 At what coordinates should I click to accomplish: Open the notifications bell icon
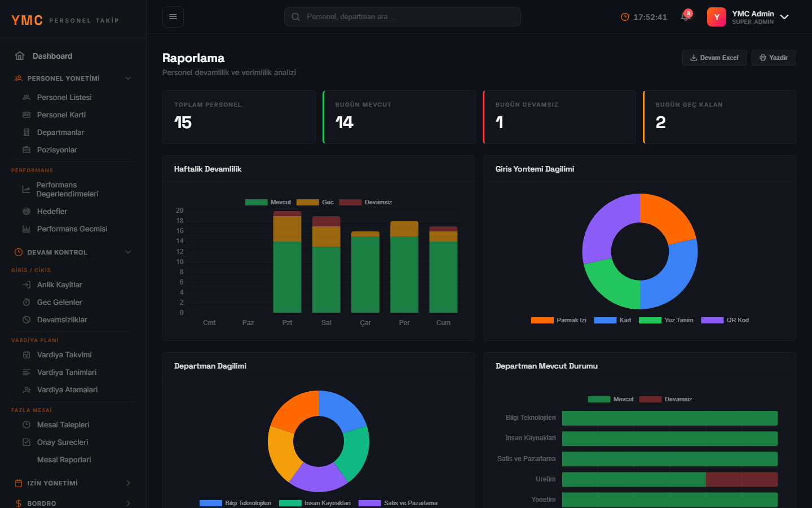(x=686, y=17)
